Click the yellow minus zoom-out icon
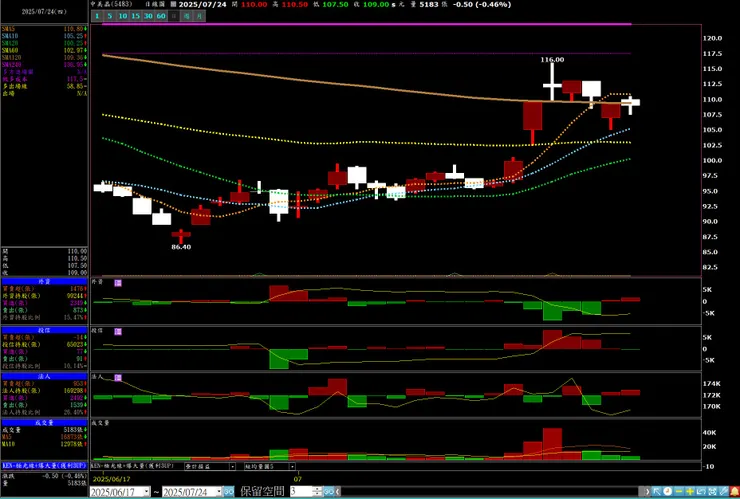The width and height of the screenshot is (740, 499). 679,491
